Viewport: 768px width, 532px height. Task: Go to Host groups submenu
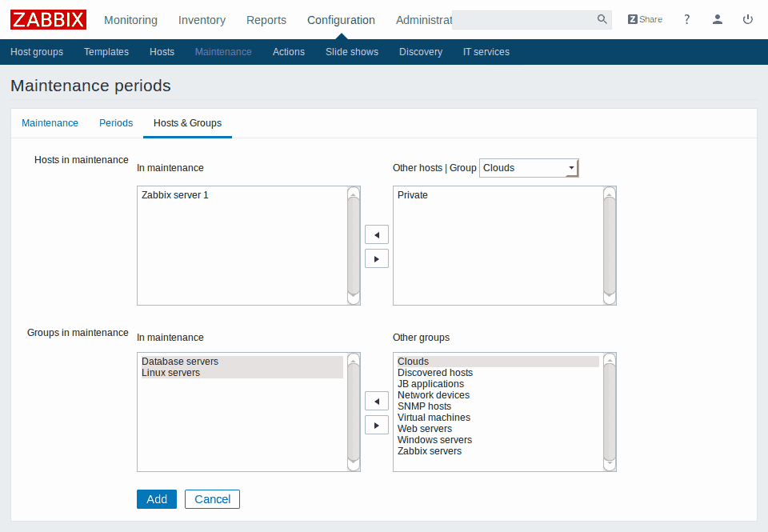tap(37, 52)
